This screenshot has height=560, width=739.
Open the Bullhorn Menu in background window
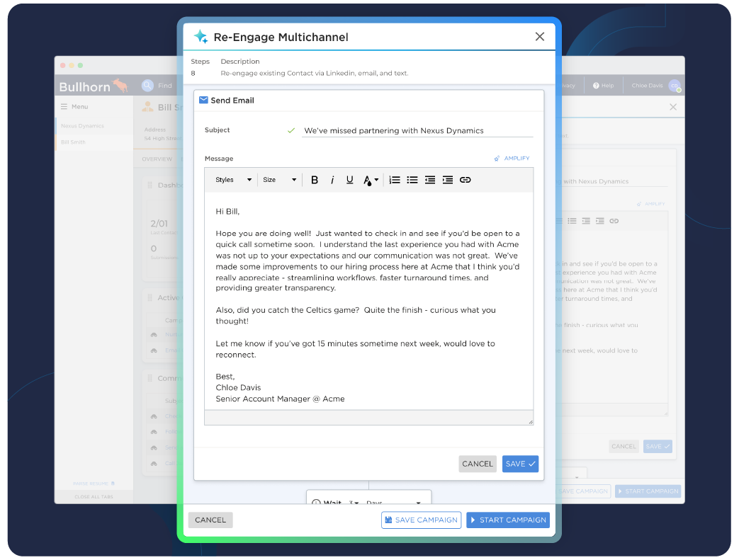pyautogui.click(x=74, y=107)
